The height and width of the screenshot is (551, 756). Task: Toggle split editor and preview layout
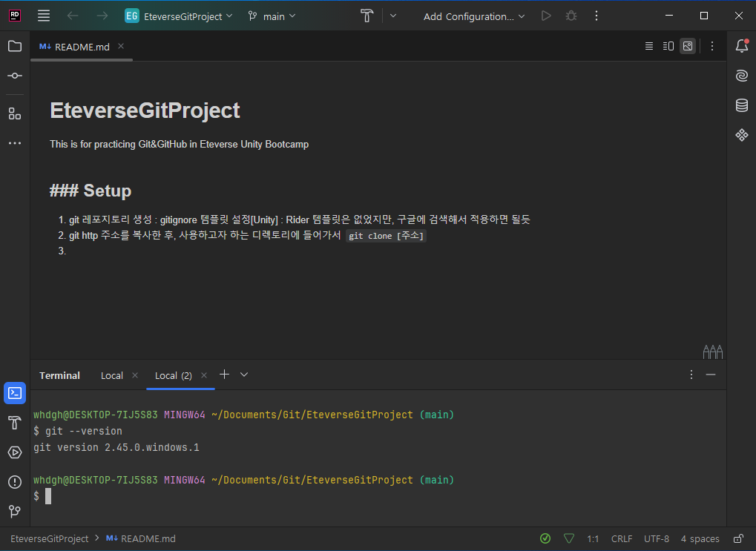point(667,45)
